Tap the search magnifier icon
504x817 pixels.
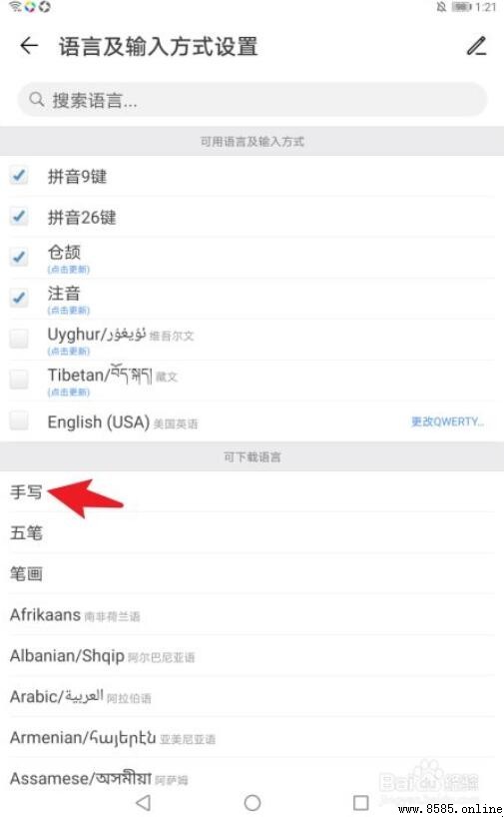[x=37, y=99]
